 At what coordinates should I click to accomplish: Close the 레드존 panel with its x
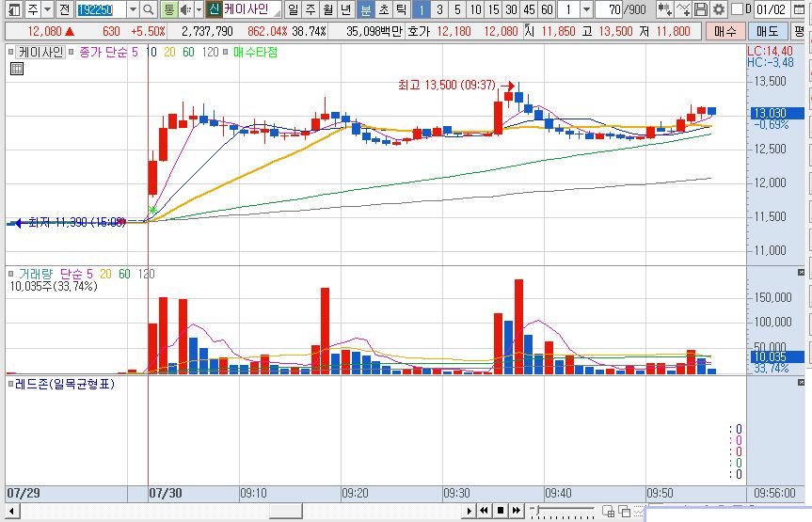tap(801, 382)
